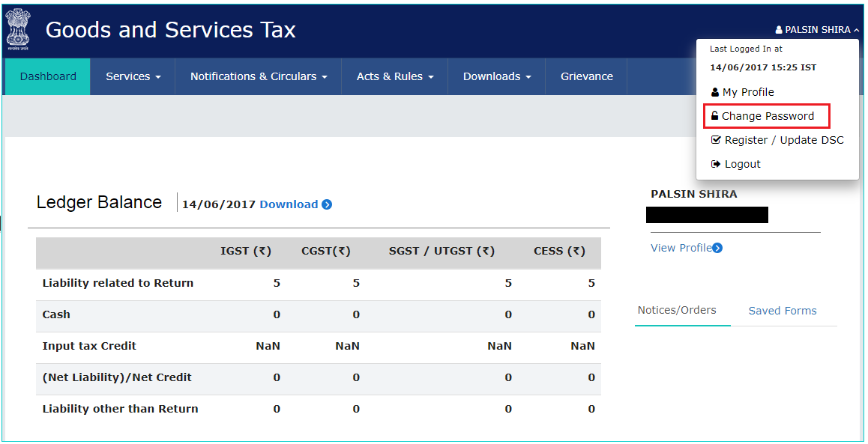Click the Register DSC checkbox icon
This screenshot has width=868, height=444.
[x=716, y=140]
